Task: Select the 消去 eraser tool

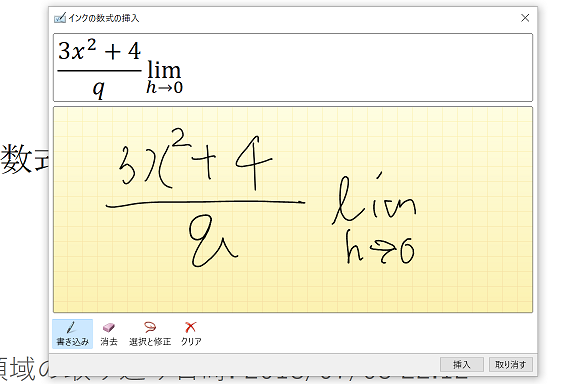Action: click(109, 334)
